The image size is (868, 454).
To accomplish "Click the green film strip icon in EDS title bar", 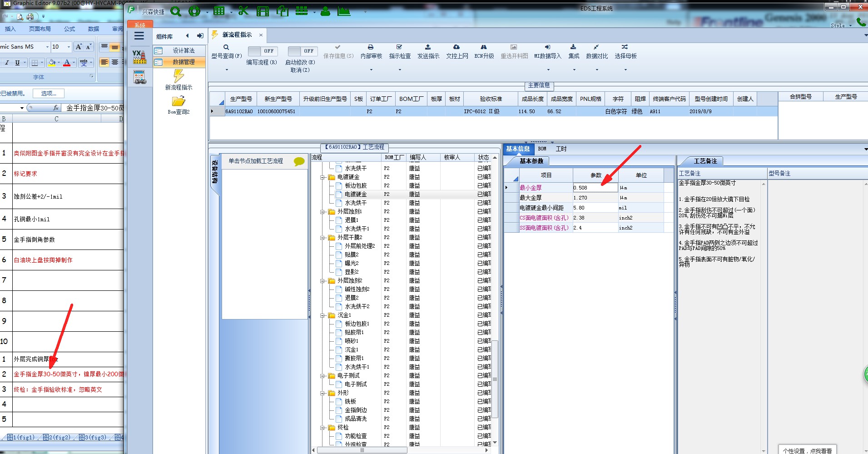I will (263, 11).
